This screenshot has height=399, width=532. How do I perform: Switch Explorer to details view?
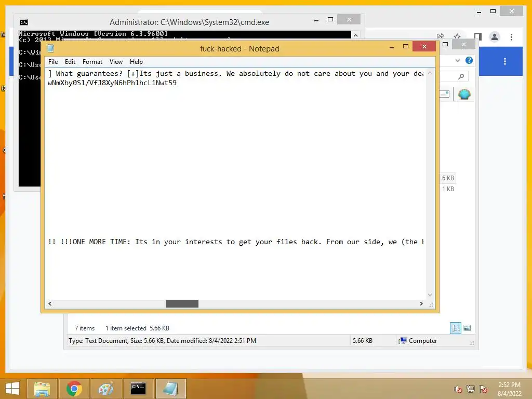click(456, 328)
